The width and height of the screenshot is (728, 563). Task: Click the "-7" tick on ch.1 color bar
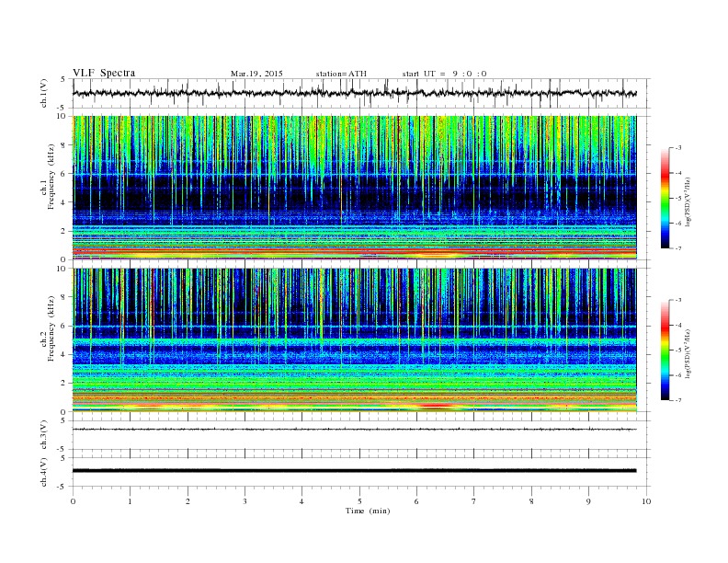[678, 248]
